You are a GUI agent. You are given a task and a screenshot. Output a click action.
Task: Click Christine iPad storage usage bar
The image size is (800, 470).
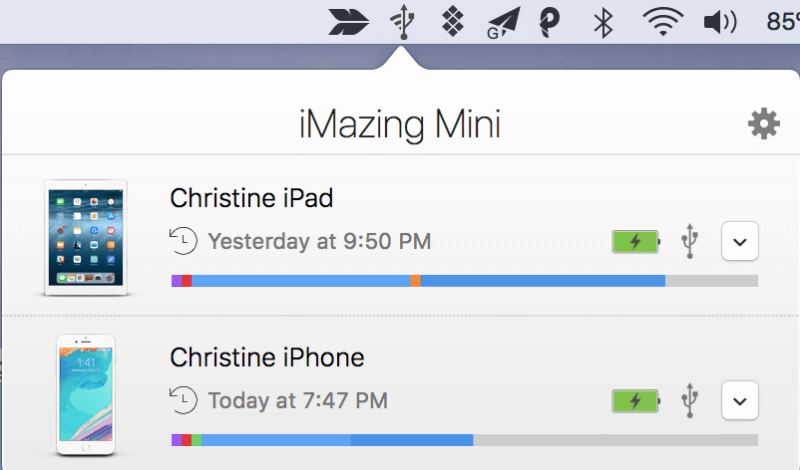465,281
